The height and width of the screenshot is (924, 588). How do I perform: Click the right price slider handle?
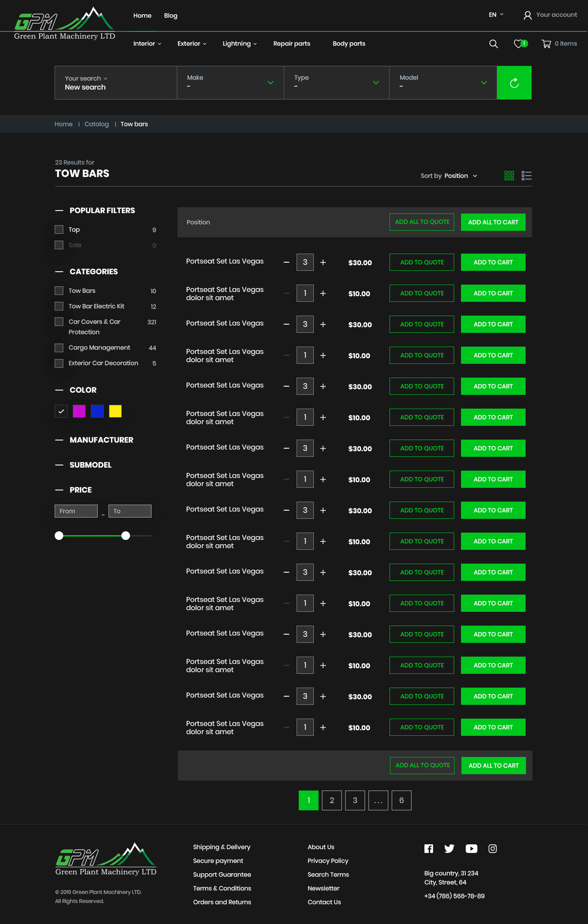[126, 536]
